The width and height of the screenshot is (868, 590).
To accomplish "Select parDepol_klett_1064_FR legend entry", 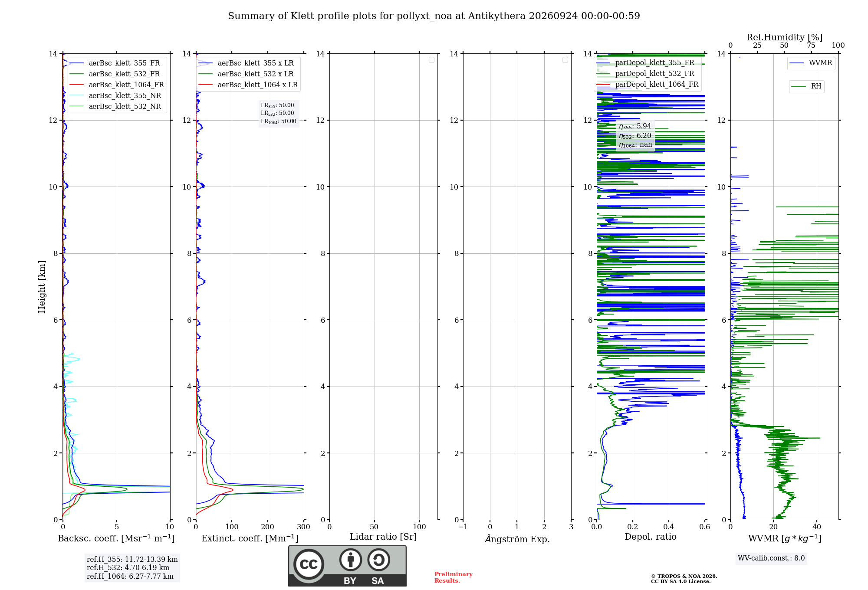I will pyautogui.click(x=647, y=85).
